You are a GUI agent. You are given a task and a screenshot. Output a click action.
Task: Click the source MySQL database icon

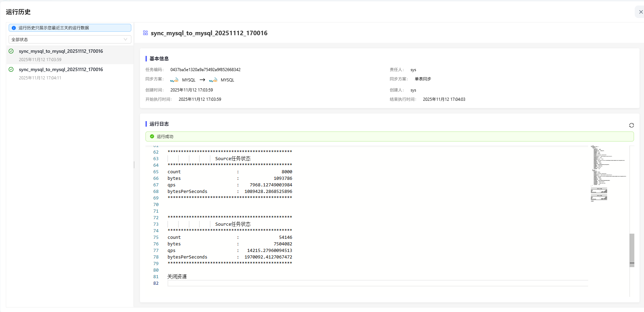(174, 80)
